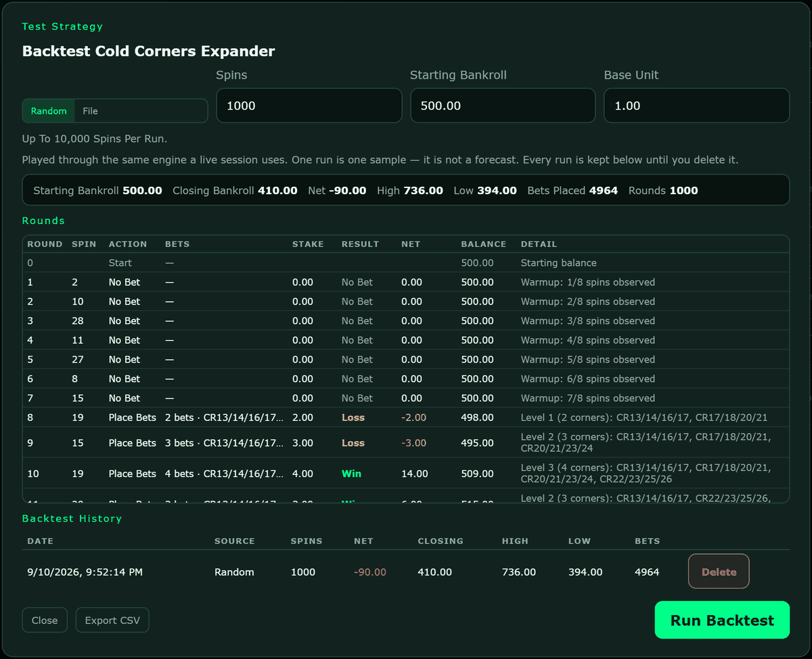Viewport: 812px width, 659px height.
Task: Click the RESULT column header
Action: 361,244
